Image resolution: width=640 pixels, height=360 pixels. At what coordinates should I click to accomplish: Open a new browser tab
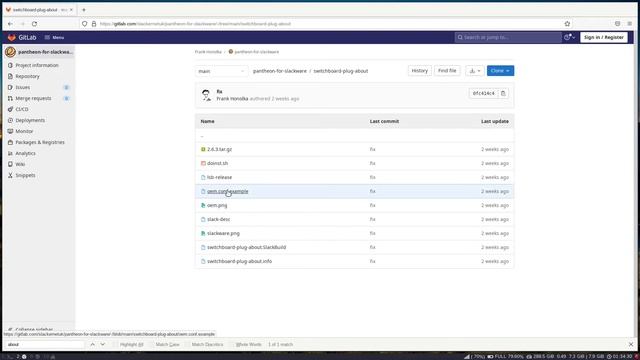point(84,9)
